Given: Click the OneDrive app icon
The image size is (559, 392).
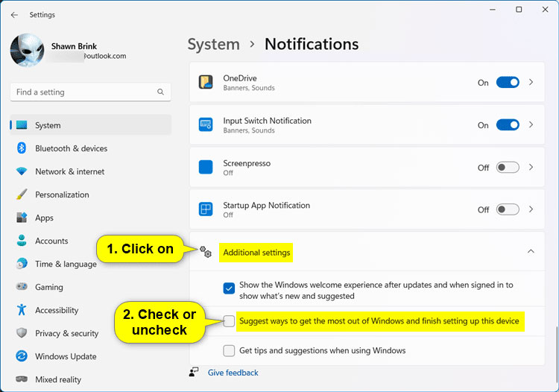Looking at the screenshot, I should [x=206, y=82].
